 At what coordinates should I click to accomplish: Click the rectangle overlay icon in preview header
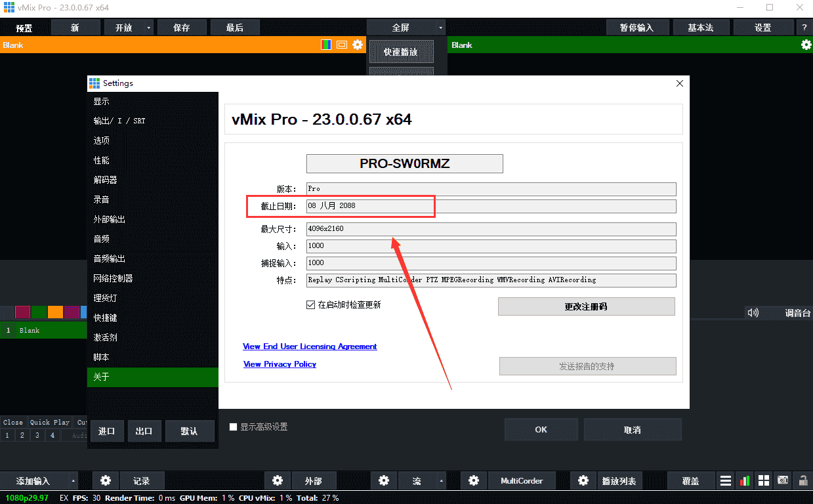click(x=342, y=45)
